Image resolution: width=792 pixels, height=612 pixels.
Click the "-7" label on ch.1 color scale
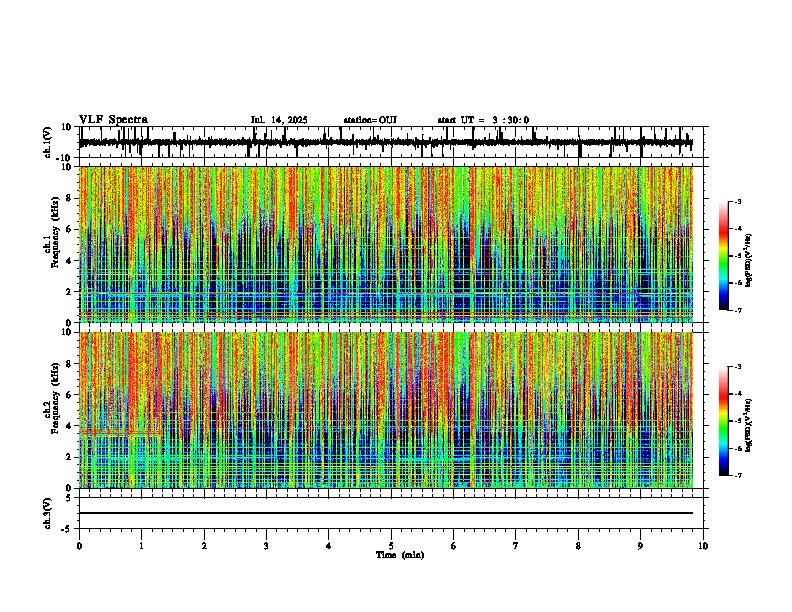tap(737, 310)
